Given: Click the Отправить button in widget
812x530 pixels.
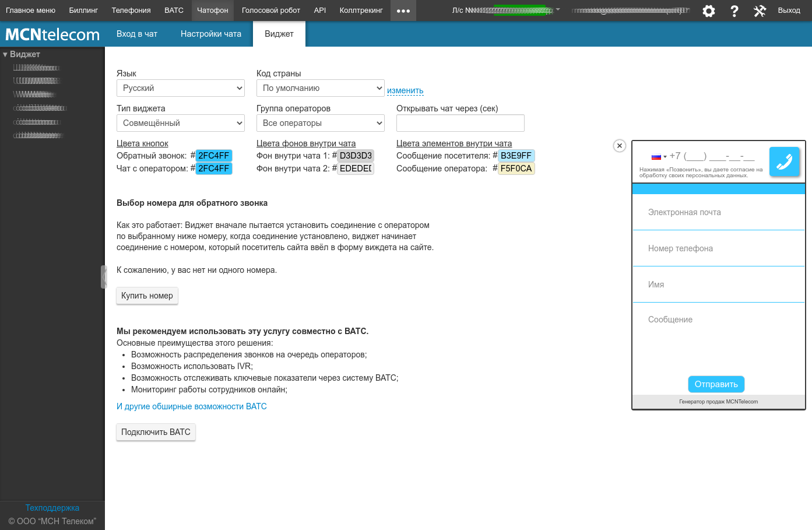Looking at the screenshot, I should tap(716, 384).
